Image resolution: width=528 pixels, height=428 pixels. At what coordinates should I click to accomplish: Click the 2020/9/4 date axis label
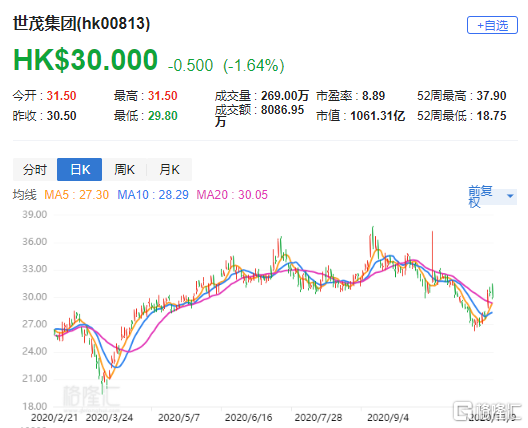point(388,418)
